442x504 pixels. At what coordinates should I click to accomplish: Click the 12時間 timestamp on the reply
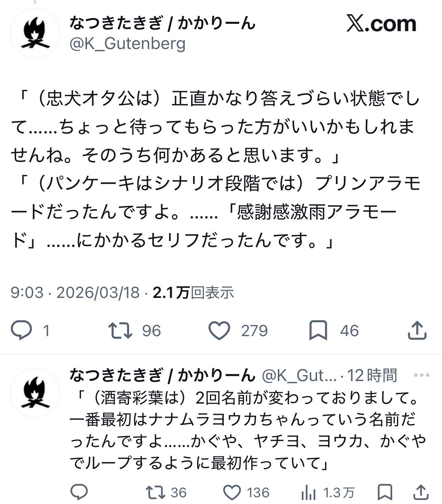point(372,375)
